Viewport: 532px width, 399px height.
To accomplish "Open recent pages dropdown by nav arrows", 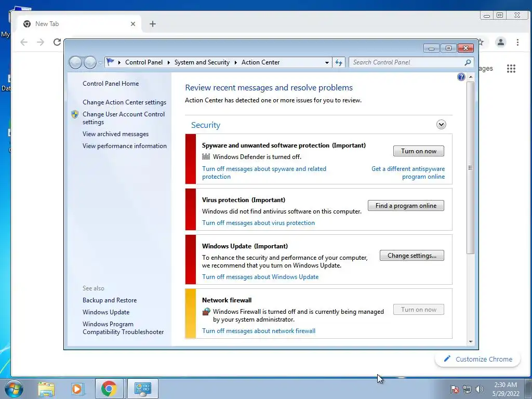I will pos(100,63).
